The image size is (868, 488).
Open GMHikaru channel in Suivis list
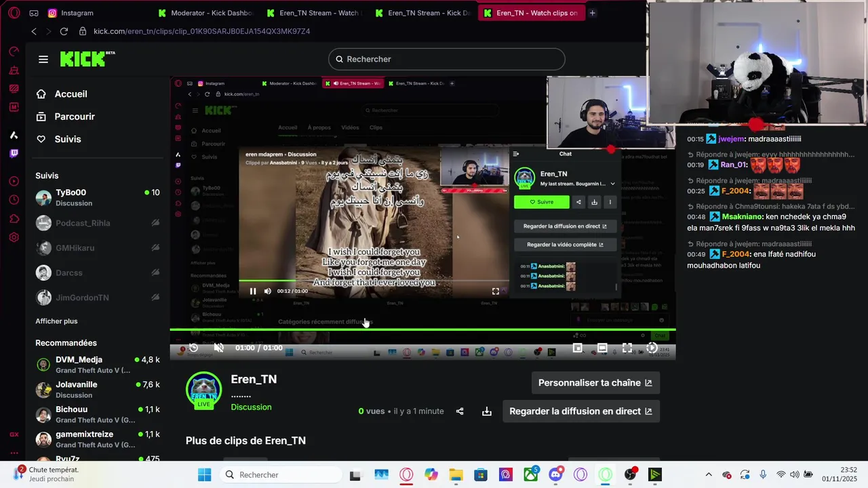click(x=98, y=248)
